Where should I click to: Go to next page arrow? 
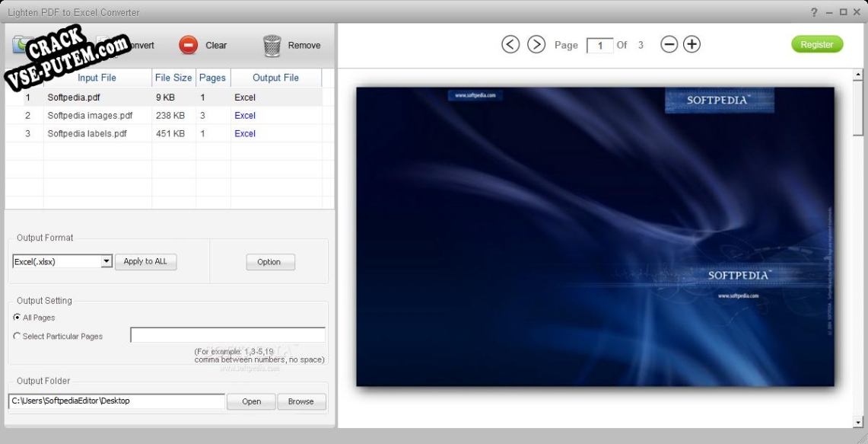536,44
